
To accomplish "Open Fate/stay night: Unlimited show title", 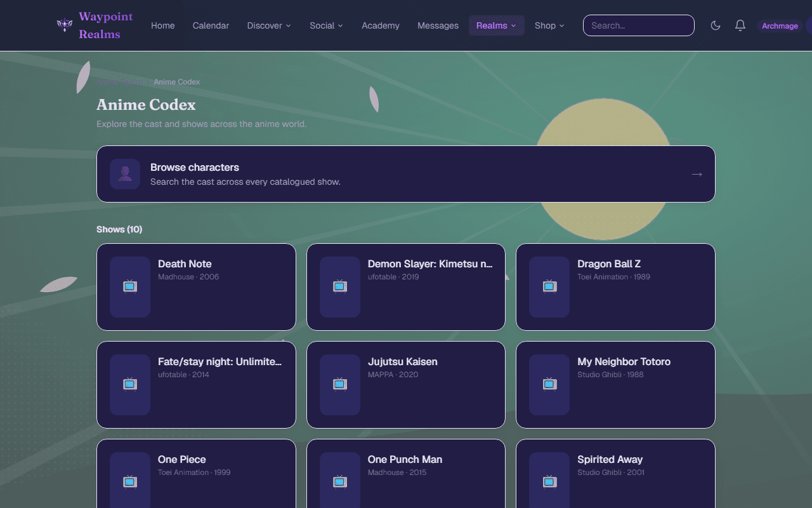I will pos(219,361).
